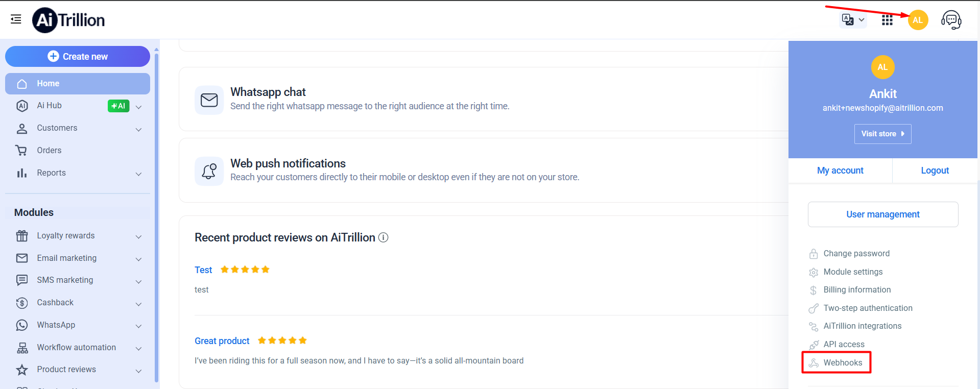This screenshot has height=389, width=980.
Task: Click the sidebar vertical scrollbar
Action: (156, 214)
